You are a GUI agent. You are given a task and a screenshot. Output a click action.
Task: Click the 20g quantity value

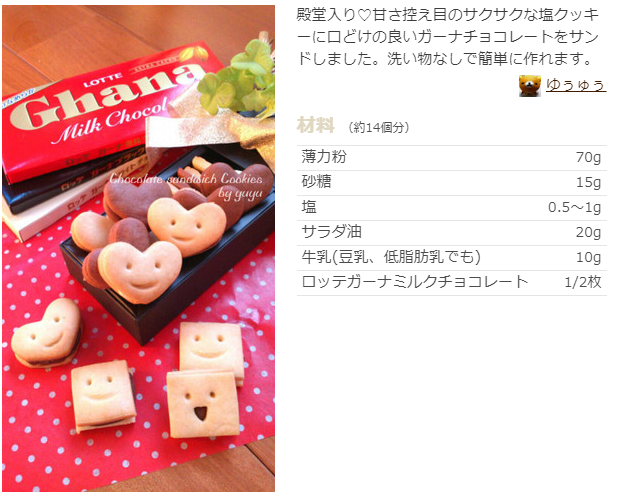click(588, 232)
